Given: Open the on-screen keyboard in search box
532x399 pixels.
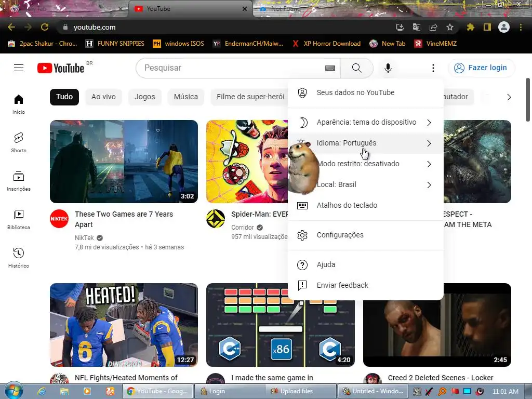Looking at the screenshot, I should tap(330, 68).
